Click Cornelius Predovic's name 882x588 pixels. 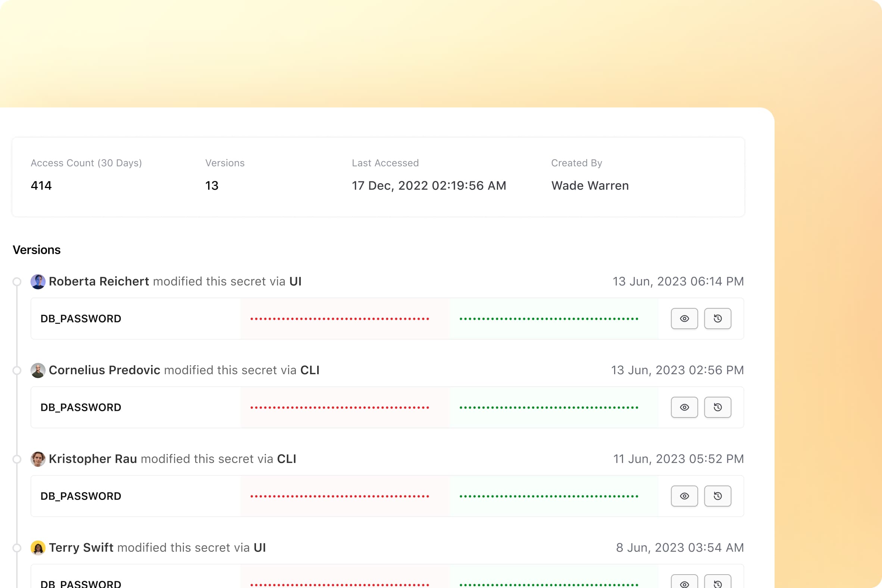point(104,370)
